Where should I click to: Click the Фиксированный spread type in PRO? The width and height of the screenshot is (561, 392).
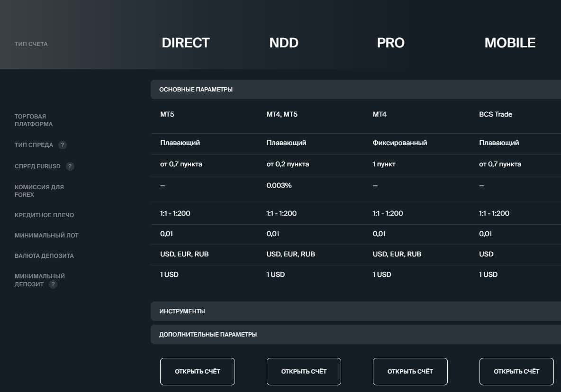(399, 143)
